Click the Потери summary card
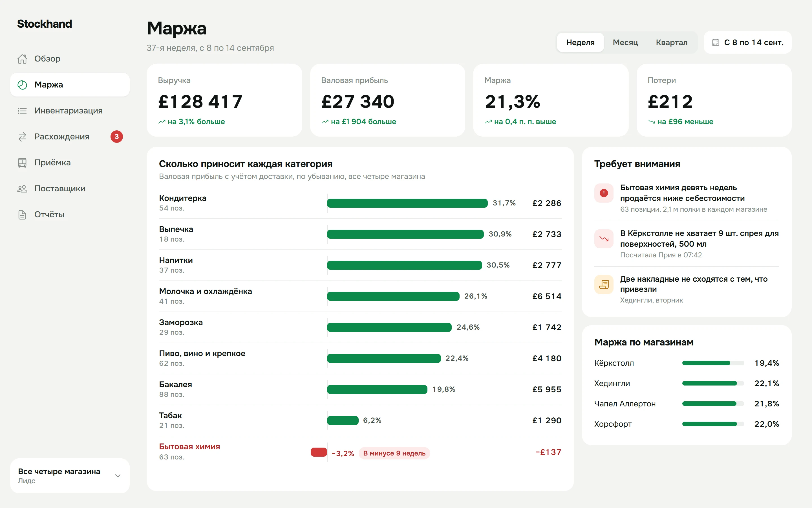 [714, 100]
